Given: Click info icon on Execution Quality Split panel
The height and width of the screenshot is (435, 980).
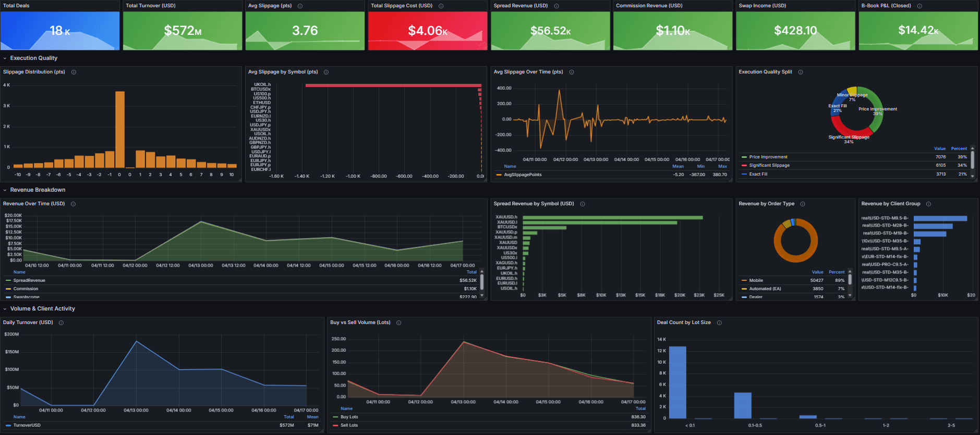Looking at the screenshot, I should pos(801,72).
